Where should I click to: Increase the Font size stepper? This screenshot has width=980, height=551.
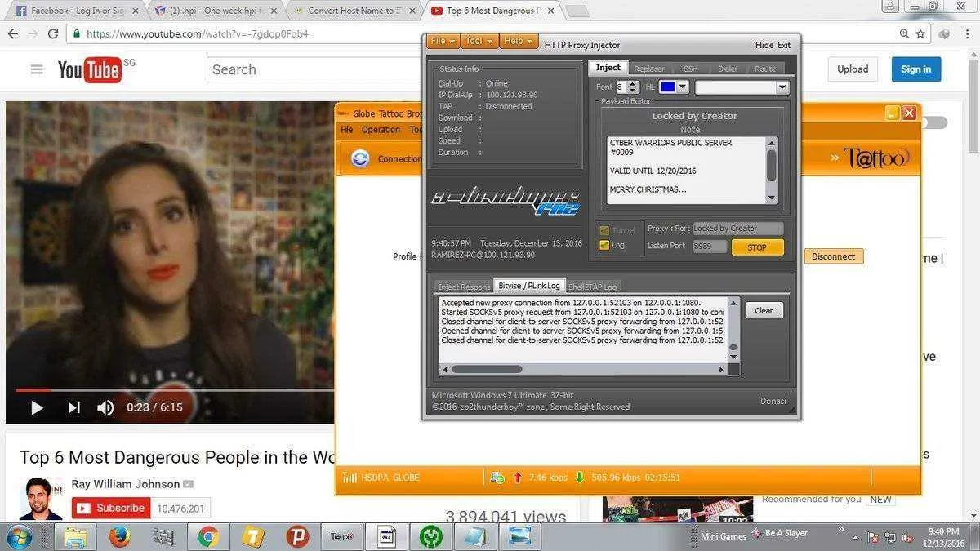pos(634,83)
